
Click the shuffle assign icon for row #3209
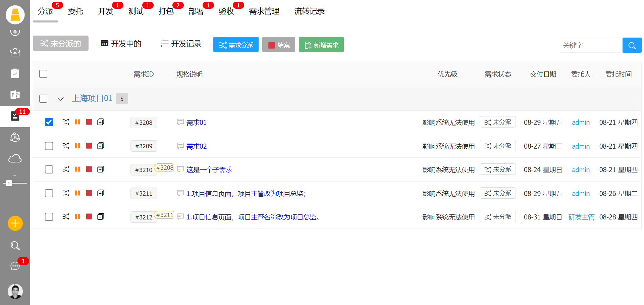(x=66, y=146)
